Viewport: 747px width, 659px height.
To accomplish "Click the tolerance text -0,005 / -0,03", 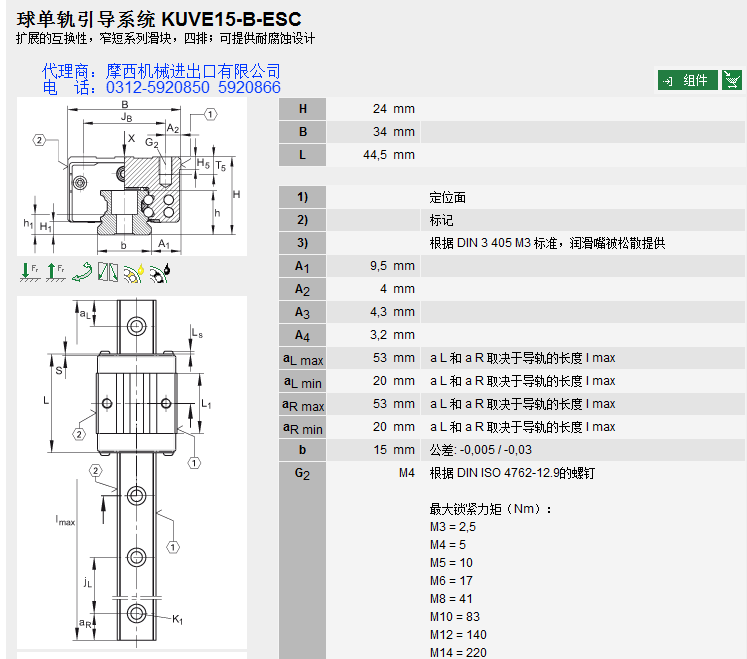I will click(495, 450).
